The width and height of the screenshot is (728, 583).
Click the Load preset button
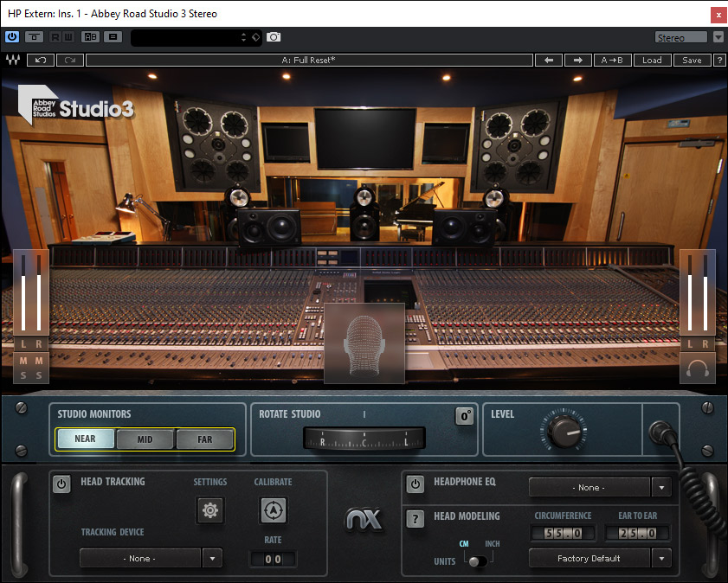[x=652, y=61]
